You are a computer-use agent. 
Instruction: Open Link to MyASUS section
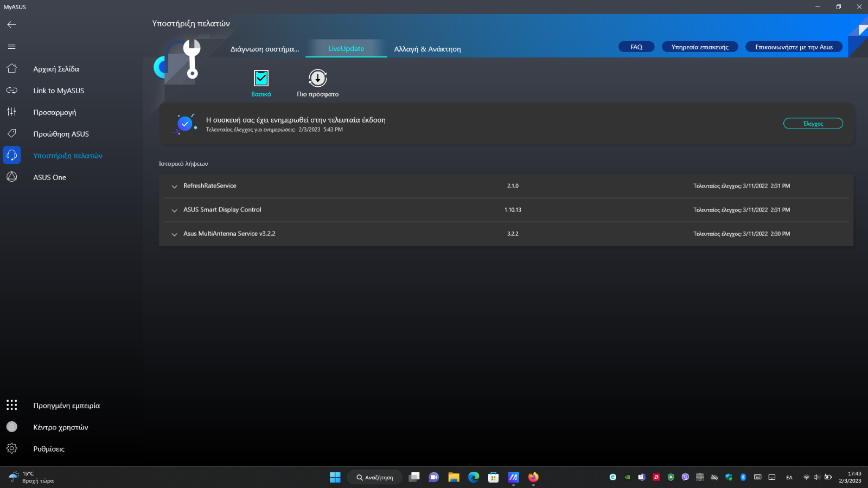coord(59,91)
